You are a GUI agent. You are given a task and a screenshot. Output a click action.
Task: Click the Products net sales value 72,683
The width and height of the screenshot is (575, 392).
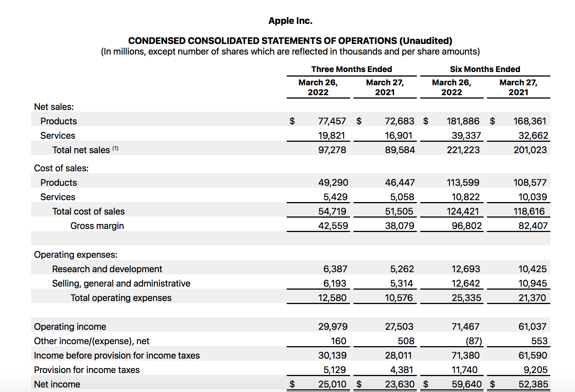coord(399,121)
